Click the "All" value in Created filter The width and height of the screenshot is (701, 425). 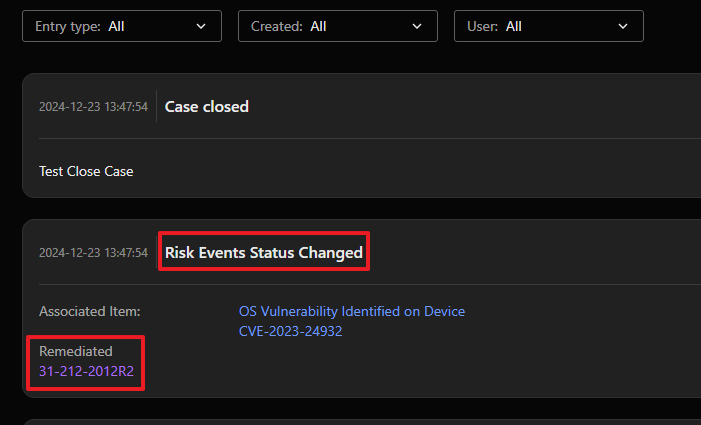click(318, 26)
